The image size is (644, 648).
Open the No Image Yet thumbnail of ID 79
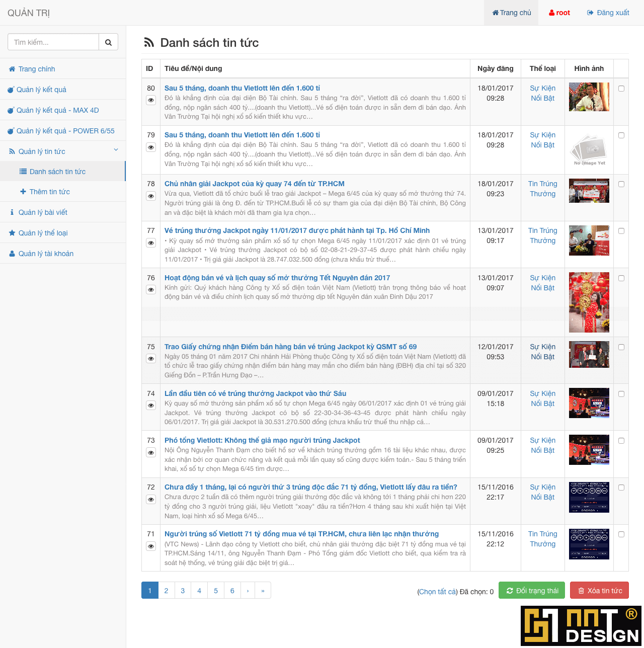coord(589,149)
